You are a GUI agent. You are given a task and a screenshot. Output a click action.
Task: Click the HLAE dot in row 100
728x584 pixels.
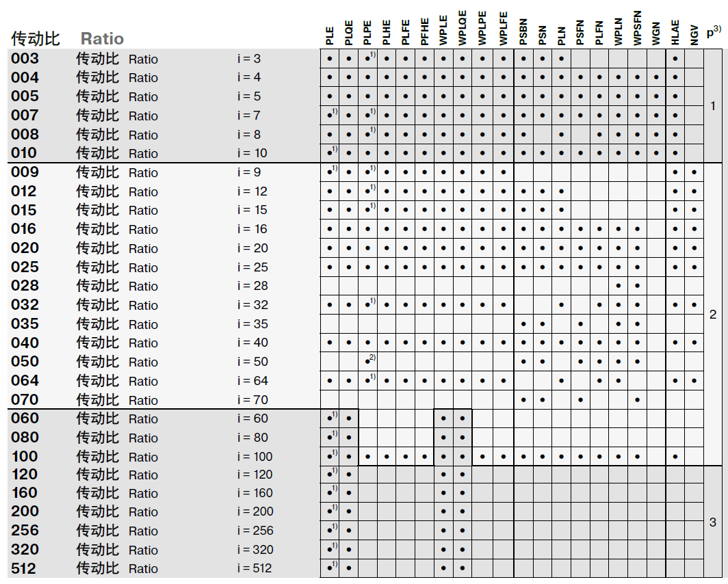[675, 456]
